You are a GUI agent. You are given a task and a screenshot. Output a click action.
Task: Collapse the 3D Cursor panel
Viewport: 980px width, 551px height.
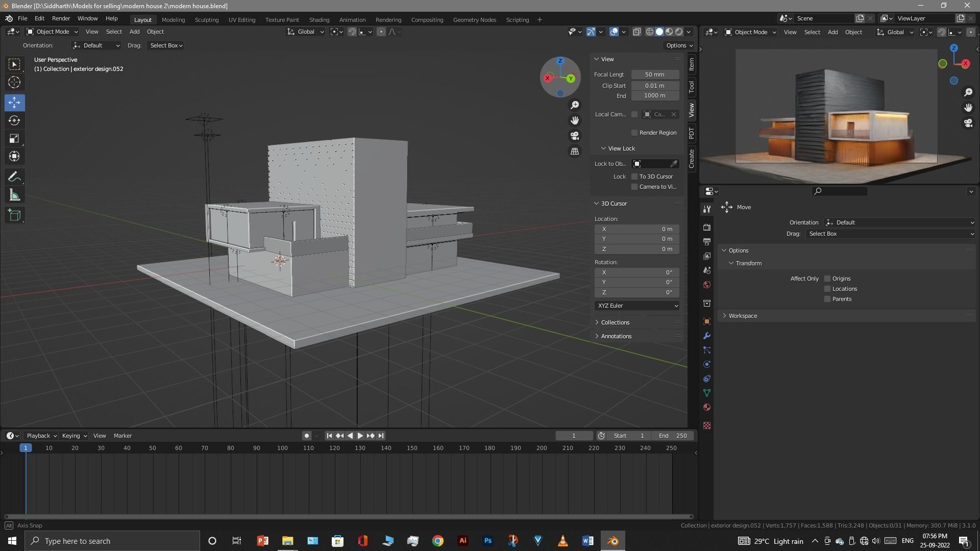614,204
